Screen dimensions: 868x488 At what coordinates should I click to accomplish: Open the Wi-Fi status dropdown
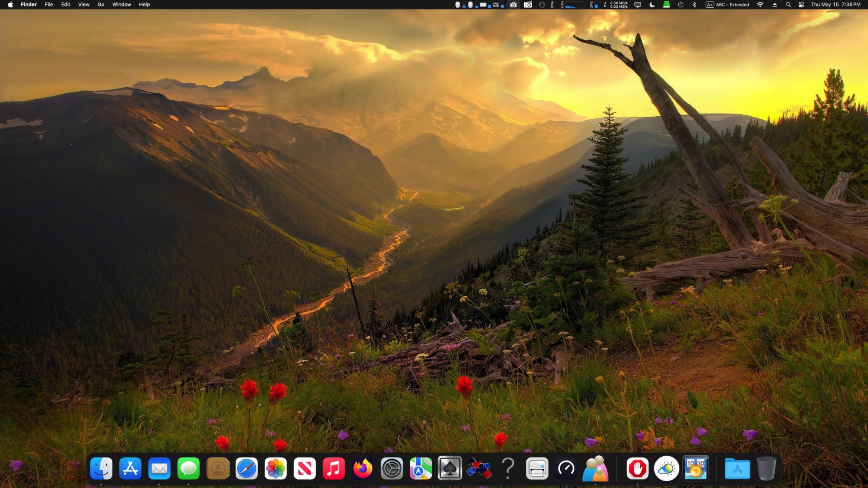pyautogui.click(x=760, y=5)
